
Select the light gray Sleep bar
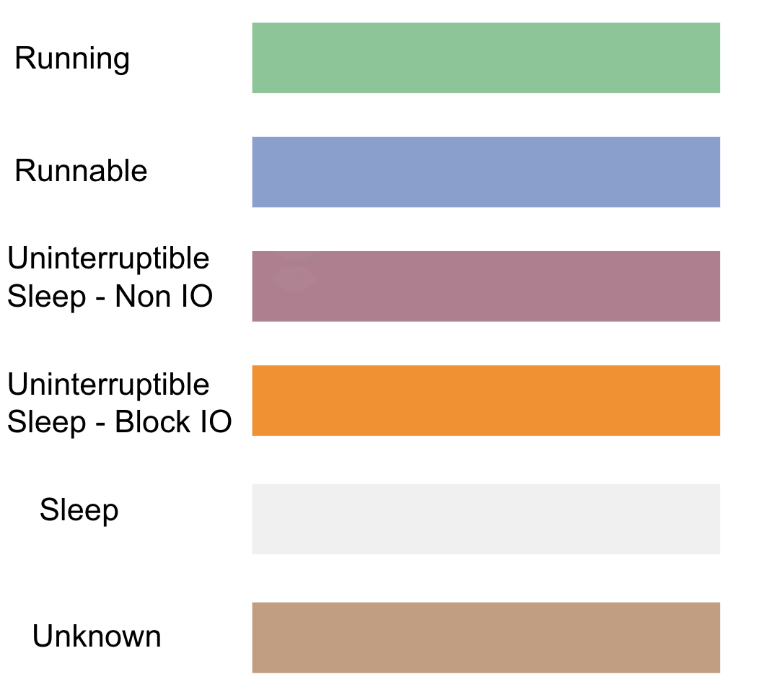click(486, 519)
